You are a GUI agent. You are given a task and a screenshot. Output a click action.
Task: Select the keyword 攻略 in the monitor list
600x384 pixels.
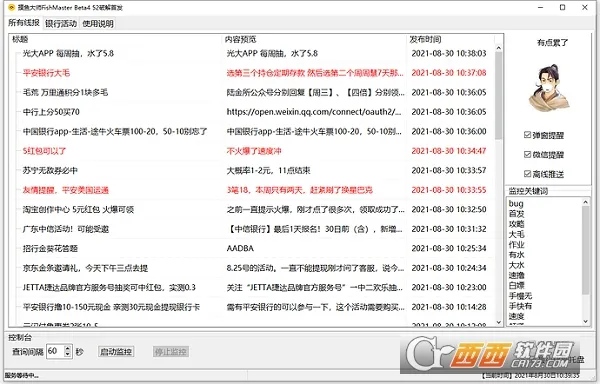[516, 224]
